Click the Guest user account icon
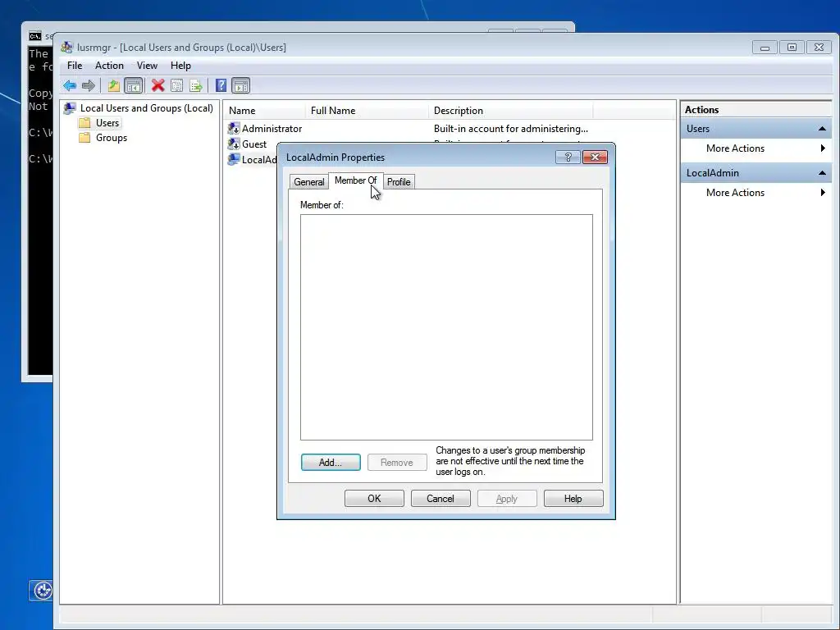 (x=234, y=144)
